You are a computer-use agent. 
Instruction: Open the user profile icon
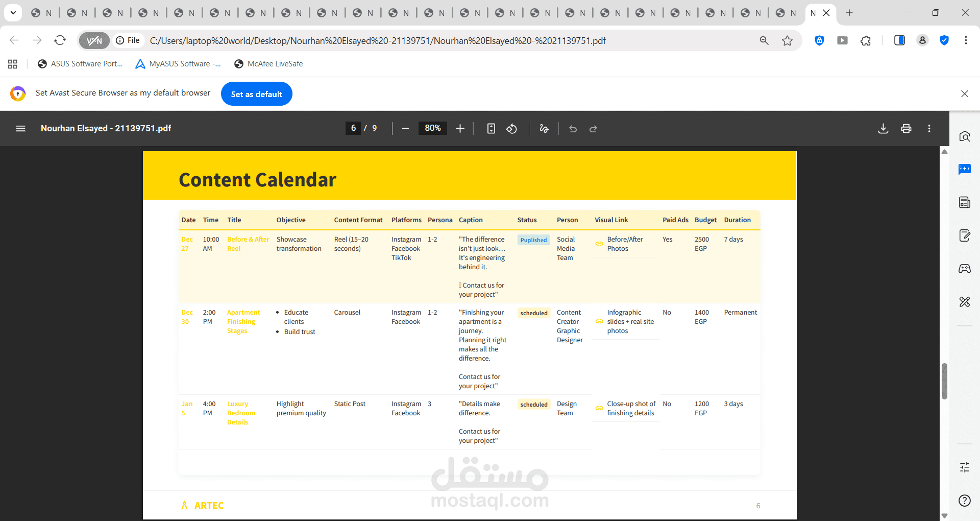[922, 40]
